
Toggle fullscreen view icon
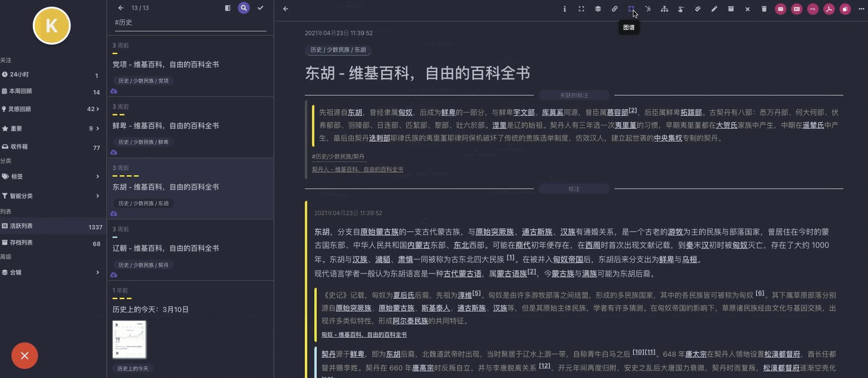(x=581, y=9)
